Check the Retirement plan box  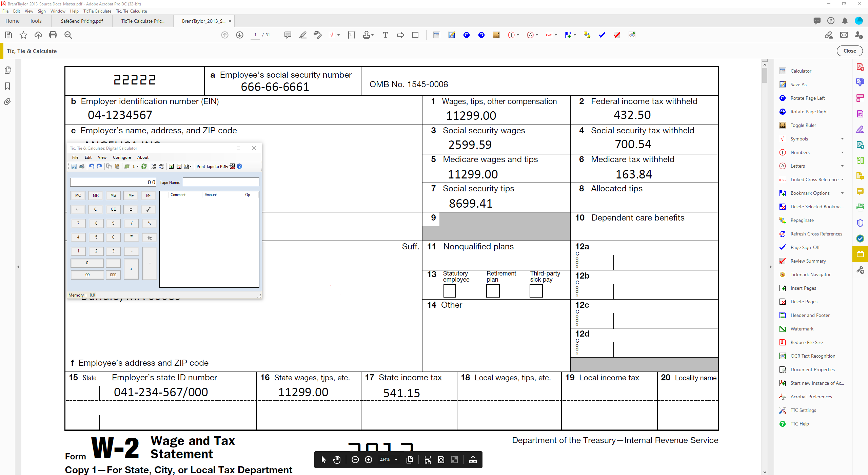click(x=493, y=291)
